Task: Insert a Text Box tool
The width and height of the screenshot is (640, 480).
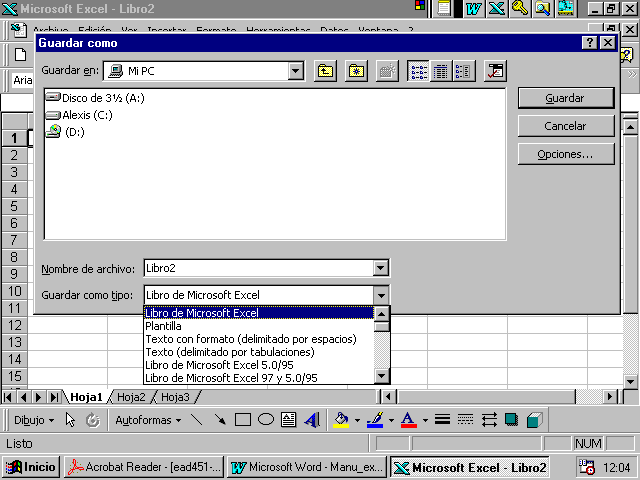Action: (x=289, y=420)
